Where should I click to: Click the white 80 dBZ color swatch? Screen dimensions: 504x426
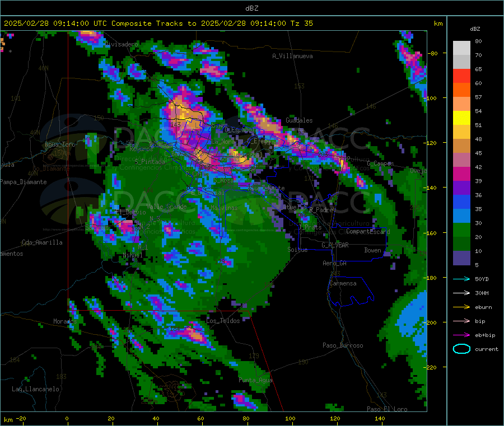(461, 48)
